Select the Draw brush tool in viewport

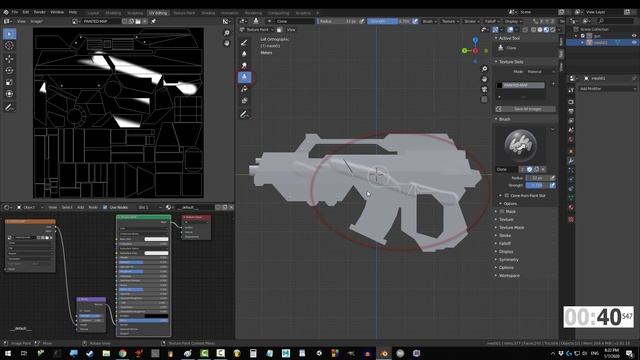click(244, 42)
